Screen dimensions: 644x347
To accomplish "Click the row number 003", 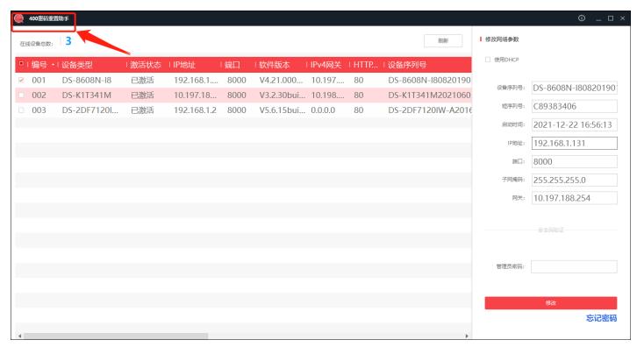I will click(x=39, y=110).
